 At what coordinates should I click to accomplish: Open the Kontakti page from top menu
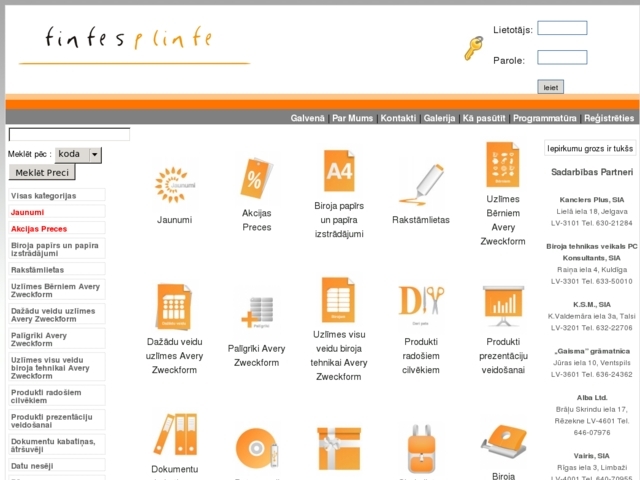tap(398, 118)
